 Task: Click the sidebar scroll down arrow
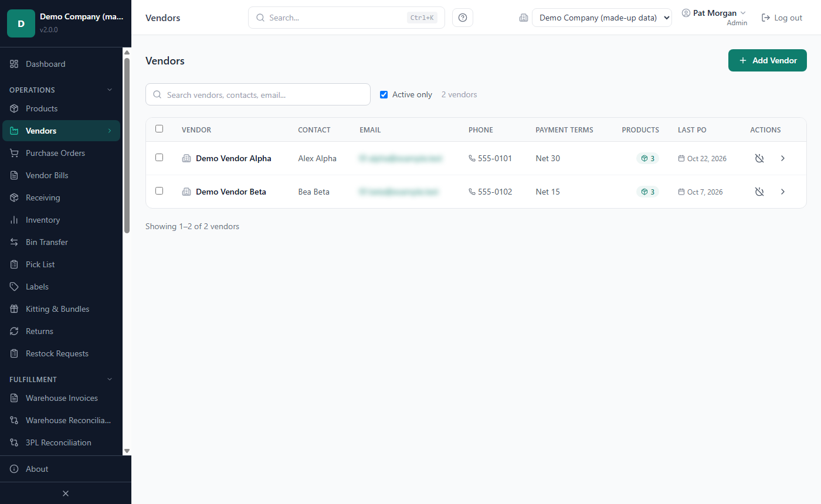coord(127,451)
